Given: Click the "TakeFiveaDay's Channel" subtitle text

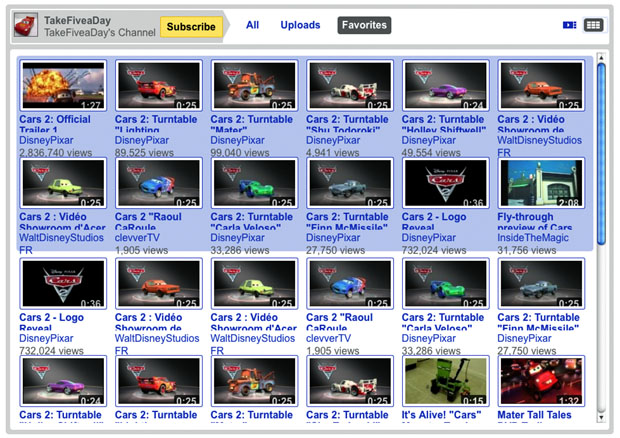Looking at the screenshot, I should point(100,32).
